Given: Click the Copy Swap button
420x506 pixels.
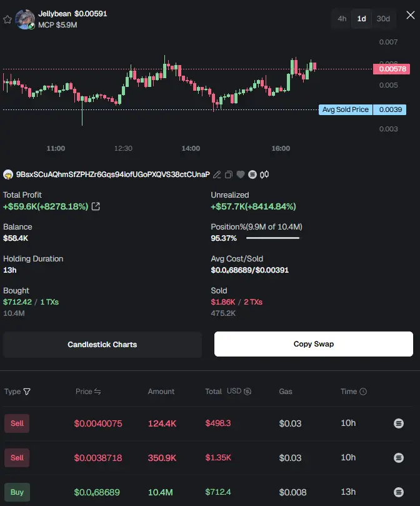Looking at the screenshot, I should point(314,344).
